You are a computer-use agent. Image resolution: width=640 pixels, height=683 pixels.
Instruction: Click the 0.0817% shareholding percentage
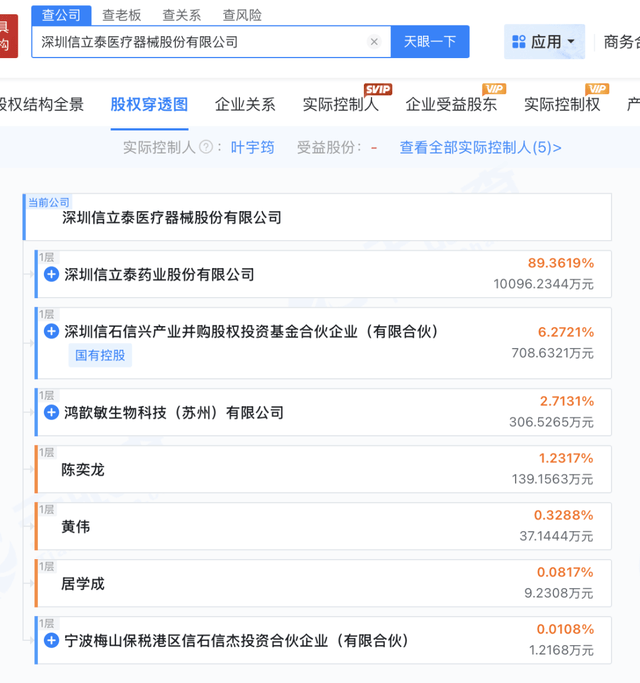pos(565,572)
